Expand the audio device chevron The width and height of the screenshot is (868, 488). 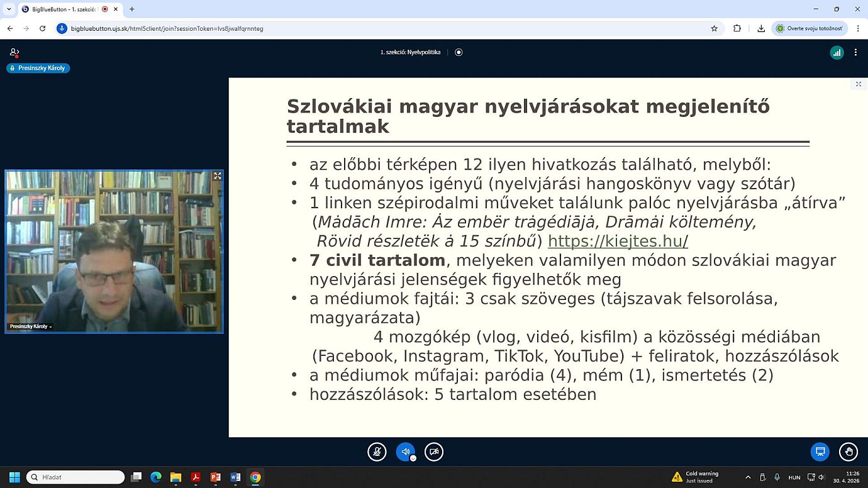[413, 458]
